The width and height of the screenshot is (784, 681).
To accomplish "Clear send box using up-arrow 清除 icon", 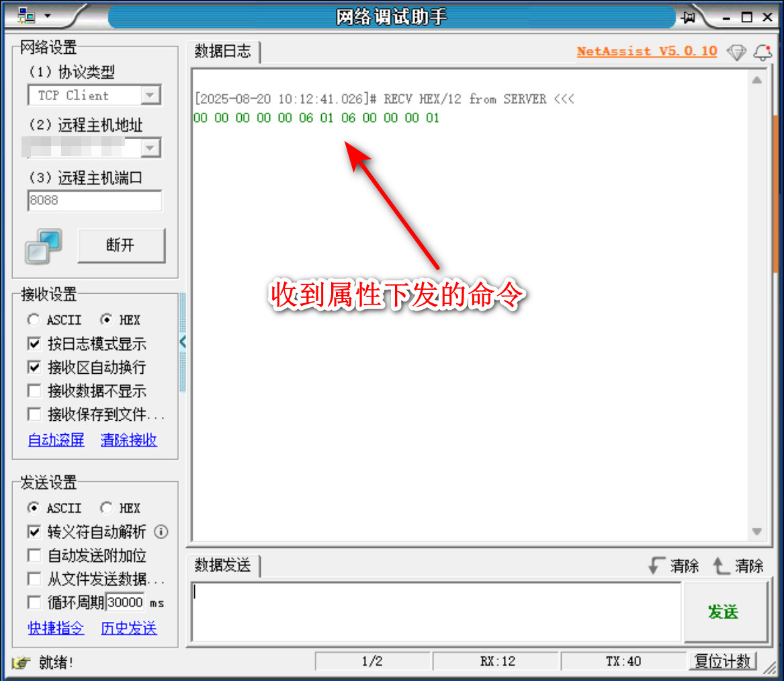I will click(722, 565).
